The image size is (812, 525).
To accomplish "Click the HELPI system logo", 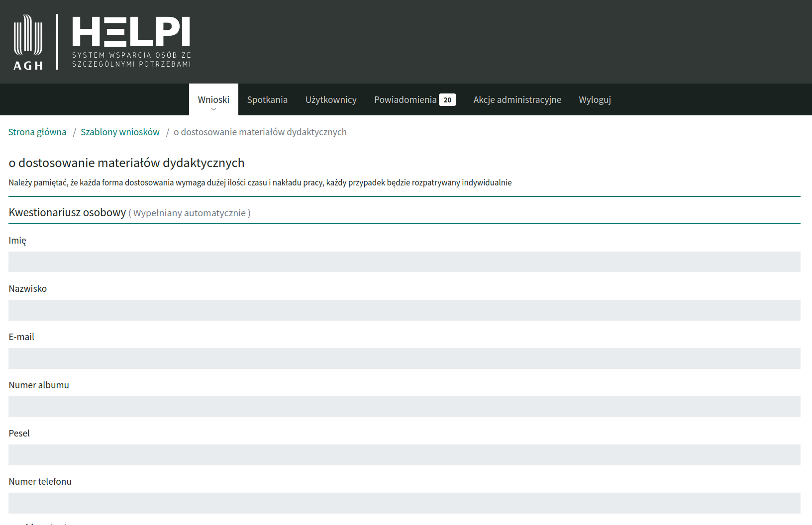I will 131,42.
